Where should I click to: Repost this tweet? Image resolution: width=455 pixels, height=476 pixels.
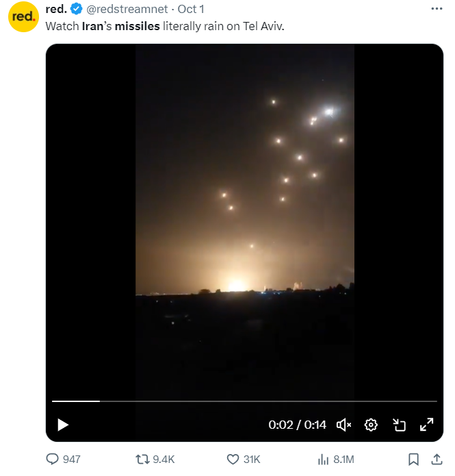click(x=142, y=459)
